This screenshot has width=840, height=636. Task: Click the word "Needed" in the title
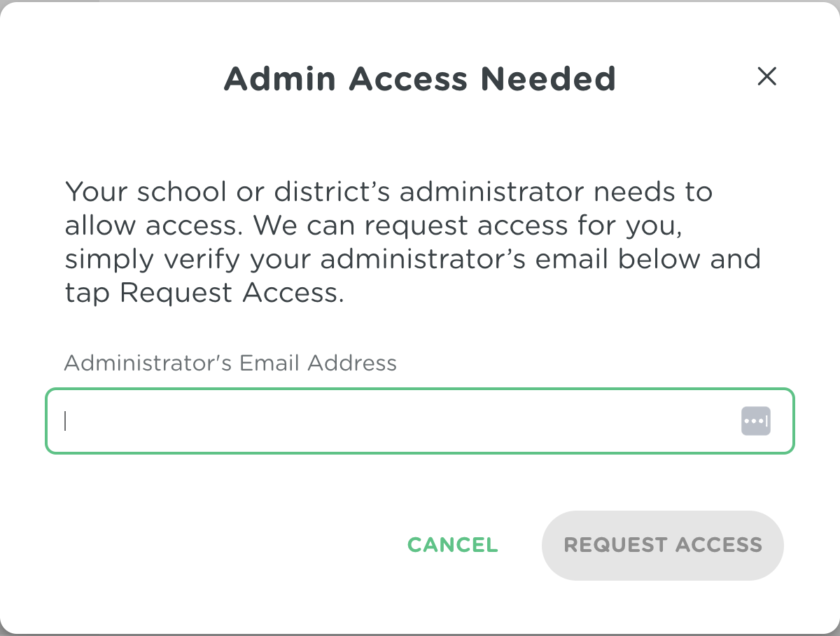tap(547, 78)
